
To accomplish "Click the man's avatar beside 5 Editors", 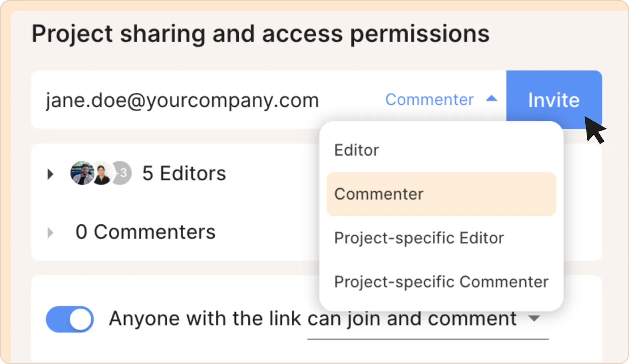I will pos(81,173).
